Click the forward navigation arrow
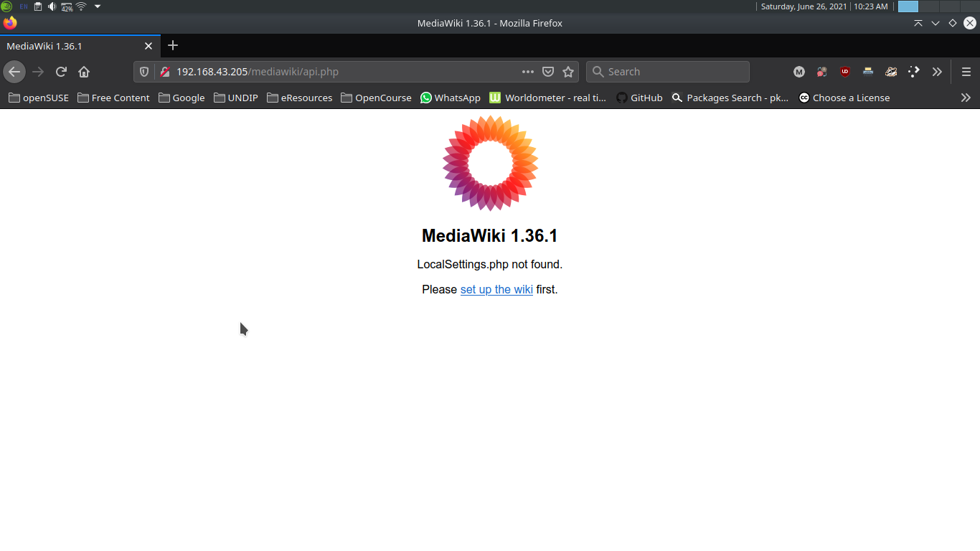 point(38,72)
